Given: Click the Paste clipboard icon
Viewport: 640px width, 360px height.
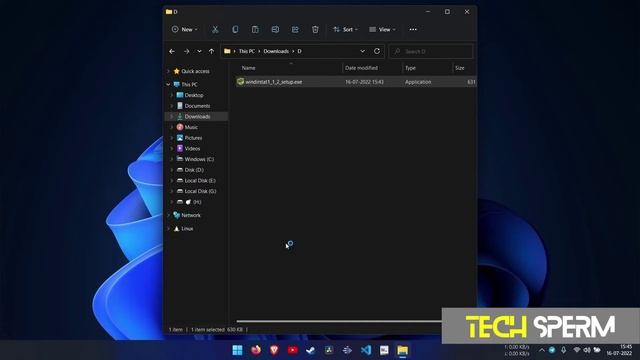Looking at the screenshot, I should coord(255,29).
